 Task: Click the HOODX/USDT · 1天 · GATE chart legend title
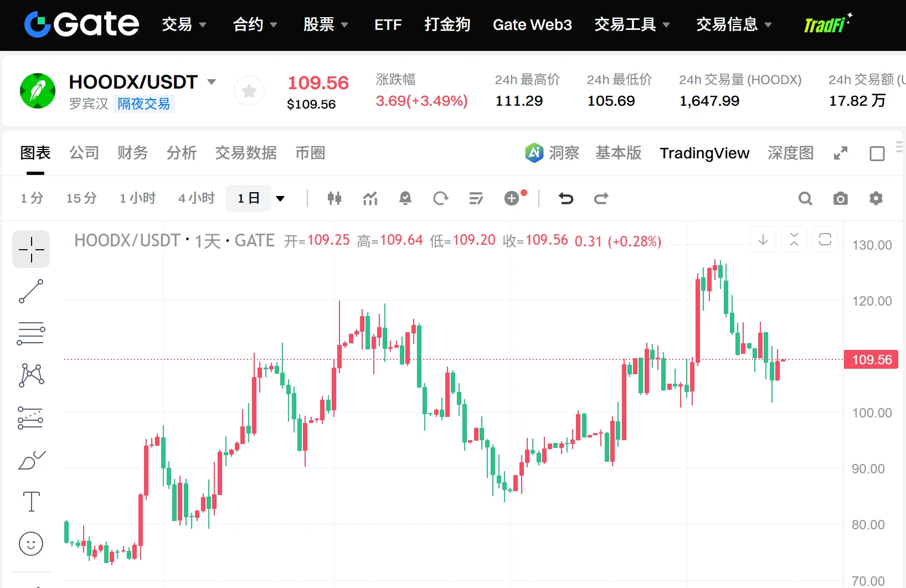[174, 241]
